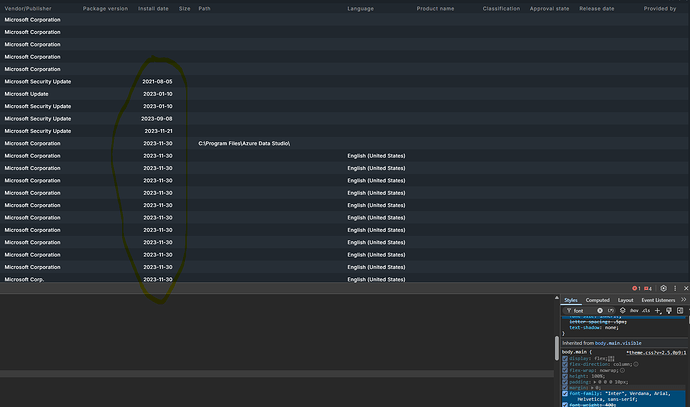Follow the body.main.visible inherited selector link

click(x=618, y=343)
